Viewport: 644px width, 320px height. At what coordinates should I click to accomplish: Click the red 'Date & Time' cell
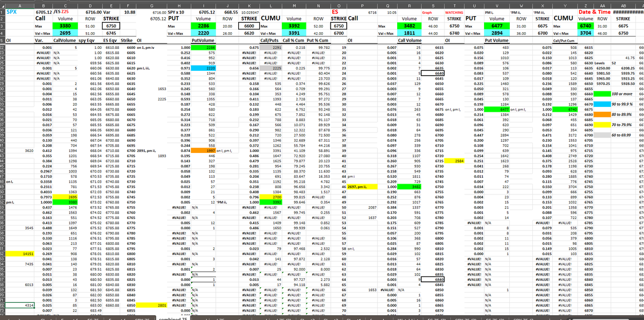(596, 11)
